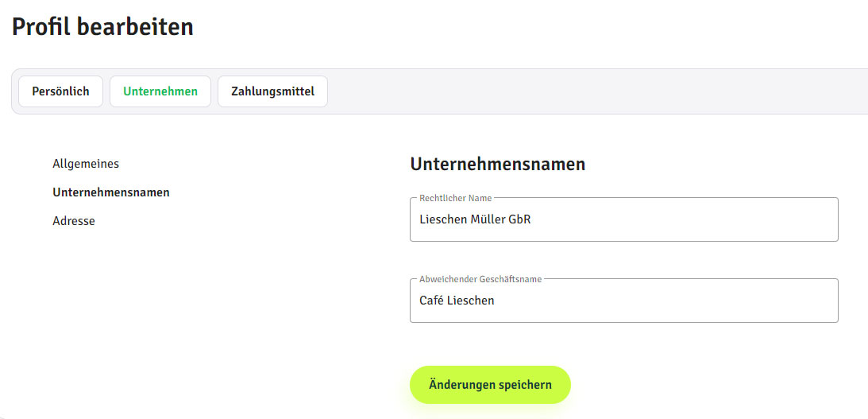Click the word Café in business name
868x419 pixels.
(431, 301)
